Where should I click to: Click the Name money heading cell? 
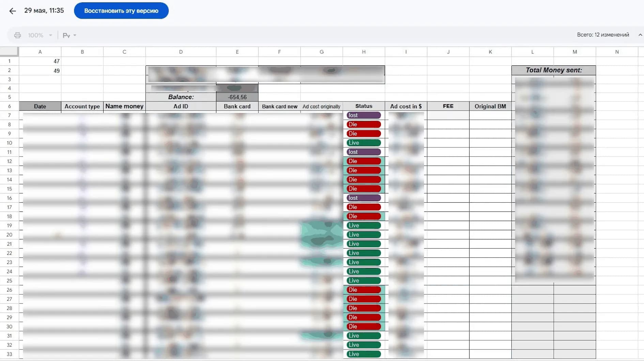[x=124, y=106]
